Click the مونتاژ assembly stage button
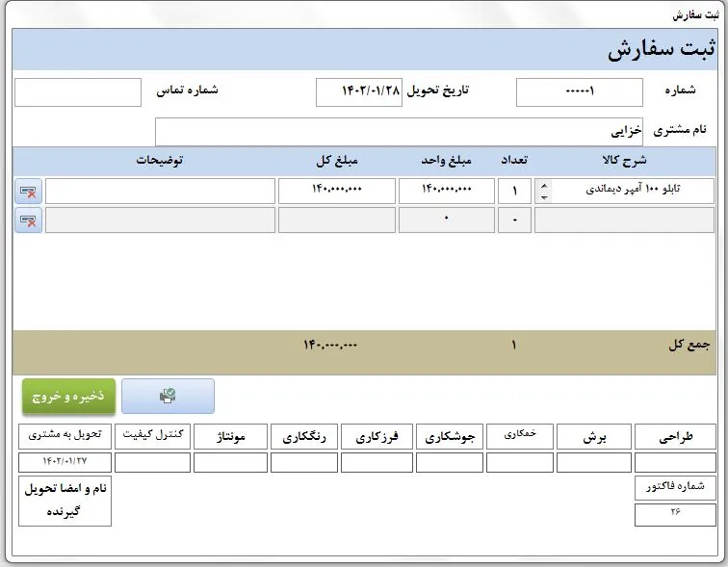This screenshot has height=567, width=728. 230,437
